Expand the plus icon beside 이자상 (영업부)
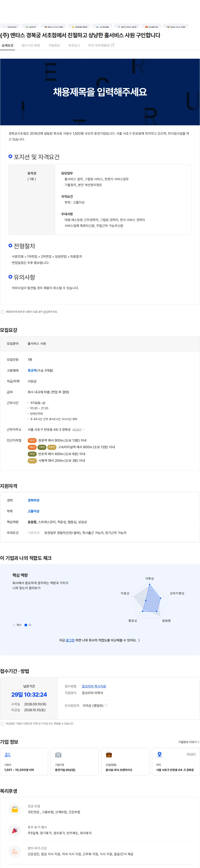This screenshot has height=868, width=200. (106, 705)
